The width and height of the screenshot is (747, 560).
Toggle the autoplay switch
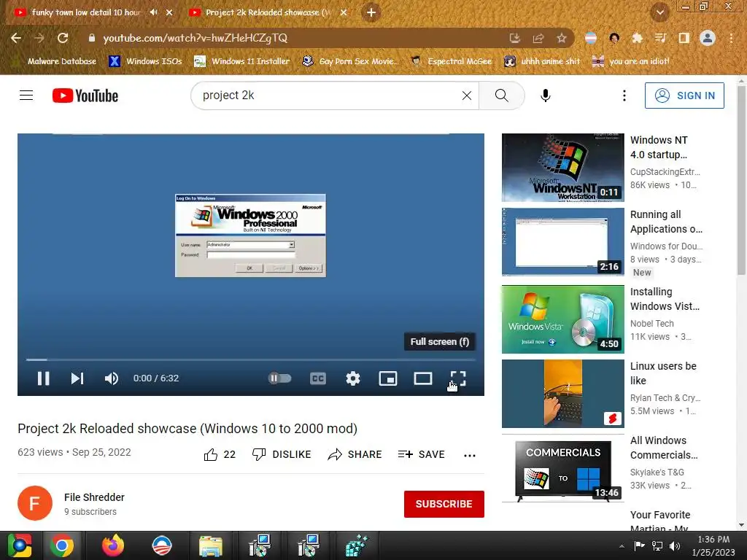279,378
